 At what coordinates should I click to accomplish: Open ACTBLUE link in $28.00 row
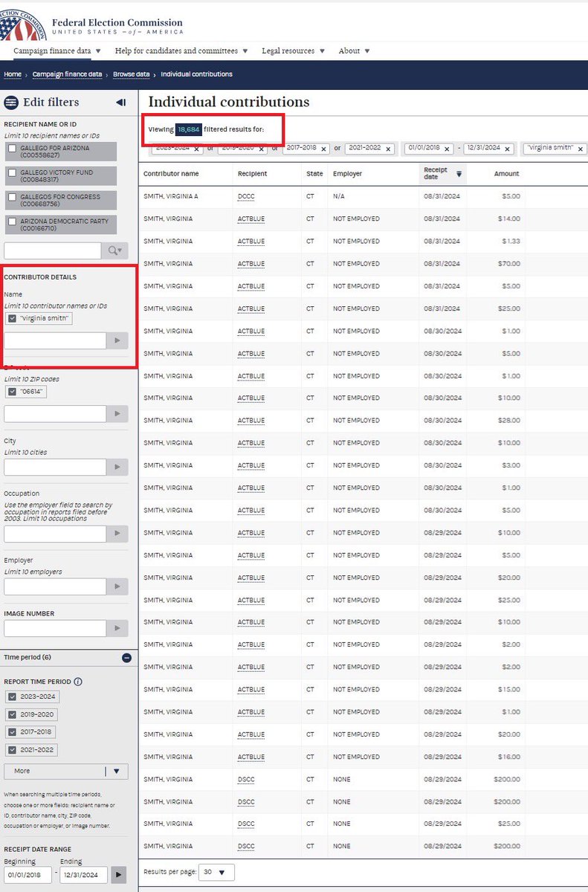pos(251,421)
